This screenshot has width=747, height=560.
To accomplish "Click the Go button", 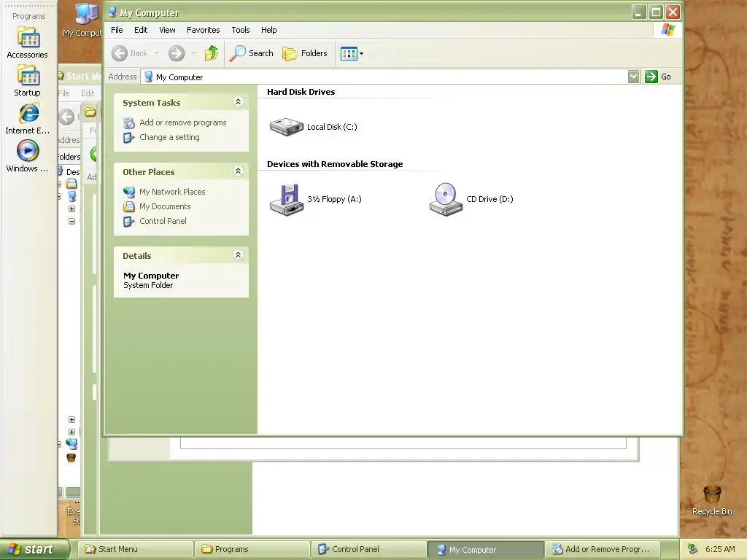I will 658,77.
